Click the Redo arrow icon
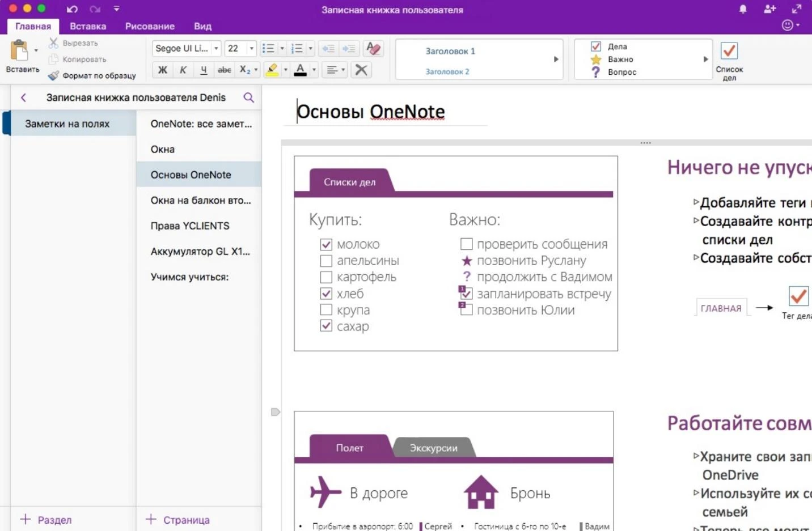812x531 pixels. click(95, 9)
